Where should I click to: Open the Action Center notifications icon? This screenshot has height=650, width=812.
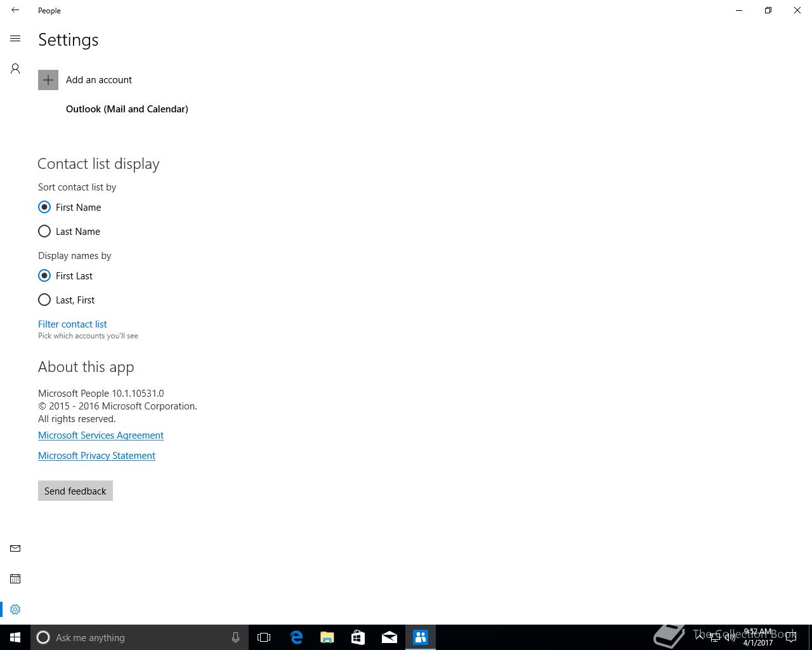[x=791, y=637]
